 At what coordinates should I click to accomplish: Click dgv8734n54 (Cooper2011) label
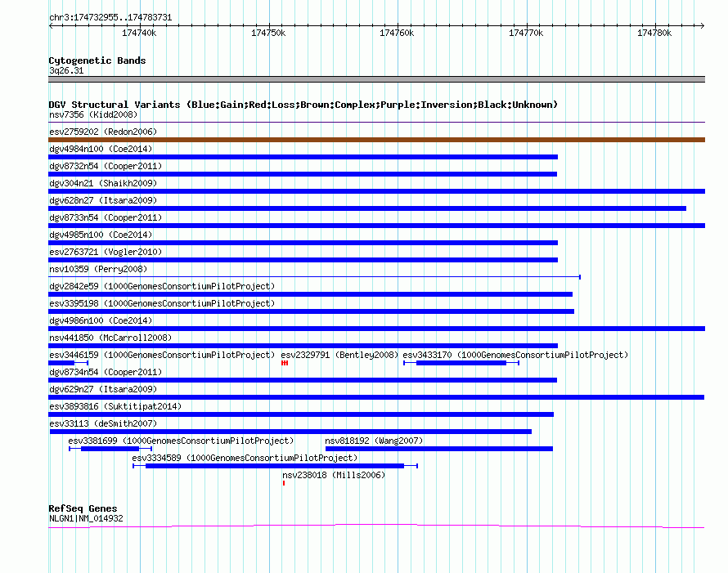click(106, 372)
